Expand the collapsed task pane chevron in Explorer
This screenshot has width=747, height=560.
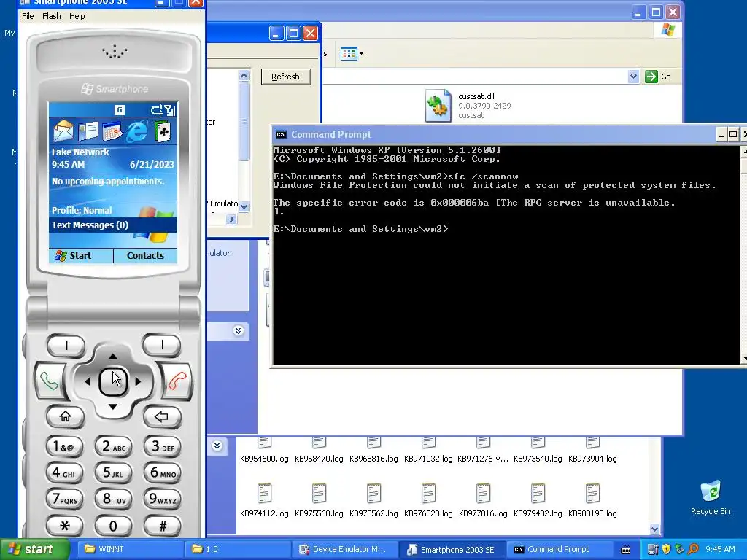click(x=239, y=330)
